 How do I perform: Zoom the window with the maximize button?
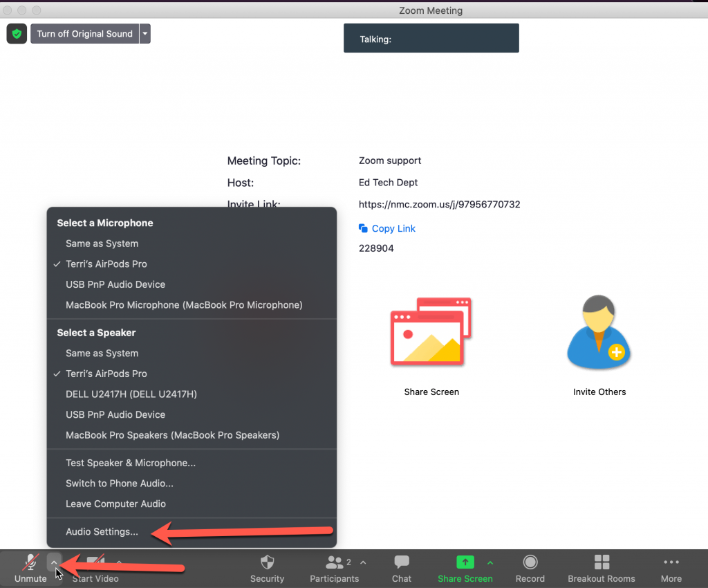pyautogui.click(x=37, y=10)
